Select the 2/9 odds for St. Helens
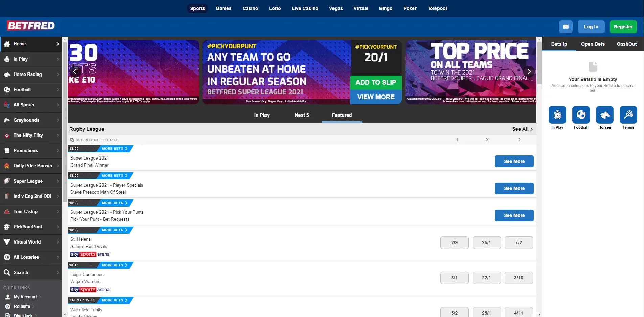Image resolution: width=644 pixels, height=317 pixels. point(454,242)
